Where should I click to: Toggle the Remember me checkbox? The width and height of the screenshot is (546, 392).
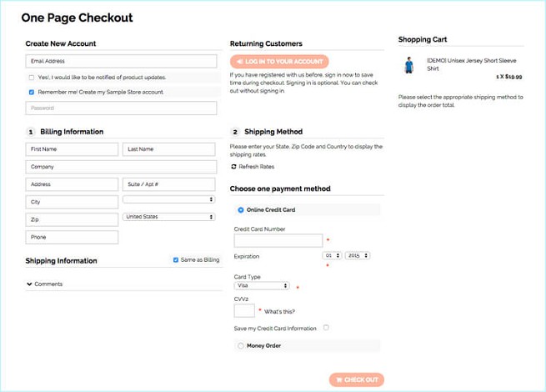32,92
